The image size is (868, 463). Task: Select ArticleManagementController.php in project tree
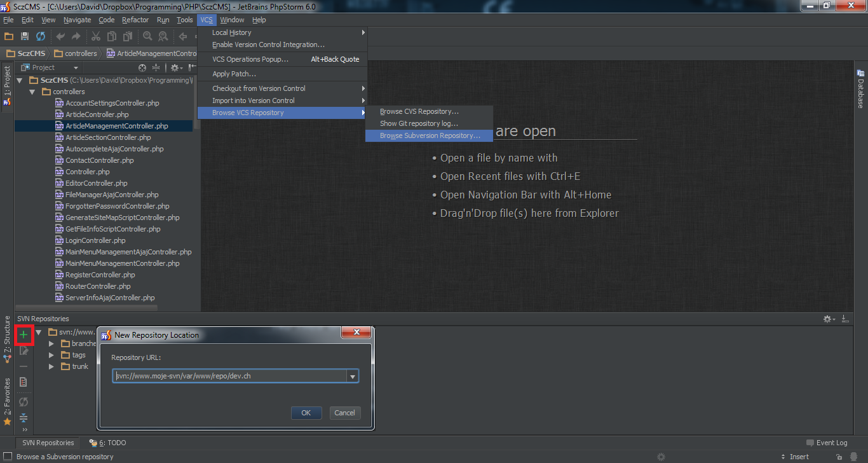pos(104,126)
